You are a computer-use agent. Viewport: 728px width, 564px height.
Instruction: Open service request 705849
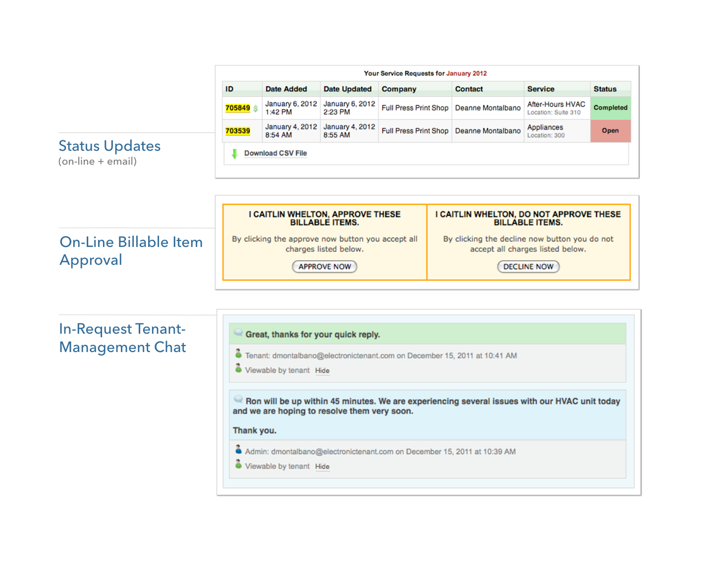[x=237, y=108]
